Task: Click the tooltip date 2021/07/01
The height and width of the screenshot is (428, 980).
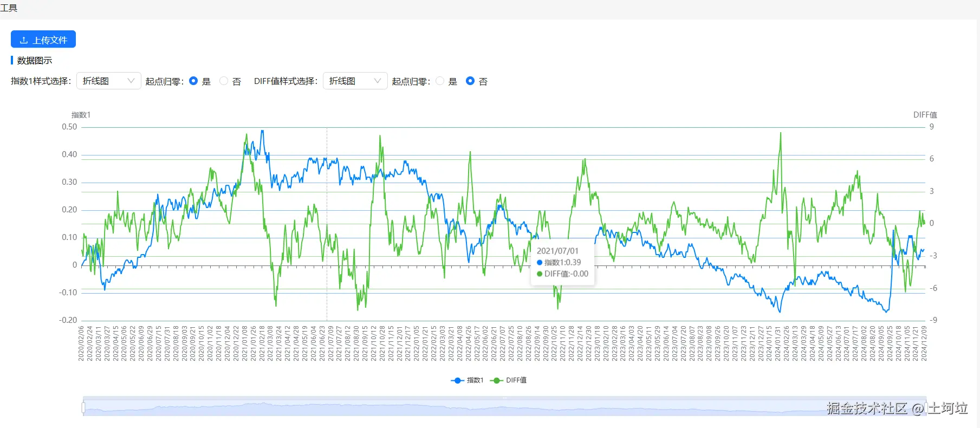Action: (x=557, y=251)
